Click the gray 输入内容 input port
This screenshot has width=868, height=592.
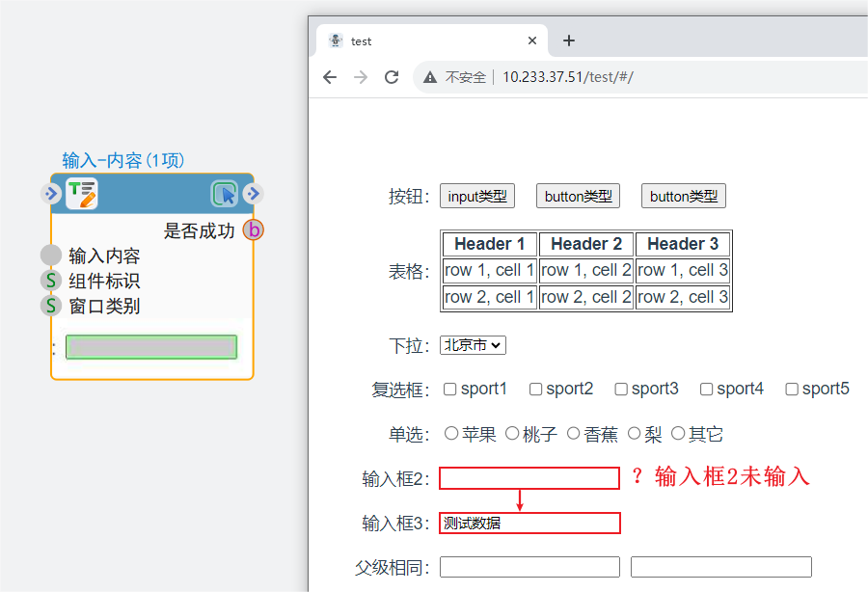[x=50, y=256]
